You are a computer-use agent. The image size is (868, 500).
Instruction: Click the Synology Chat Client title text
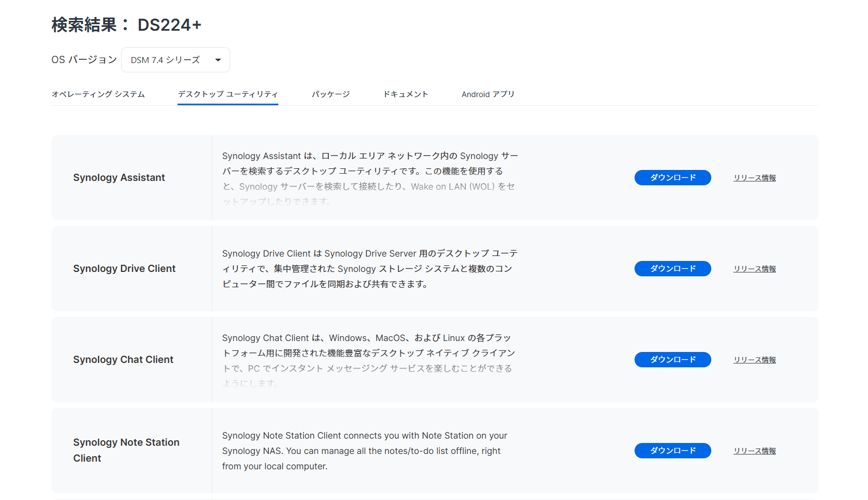coord(123,360)
